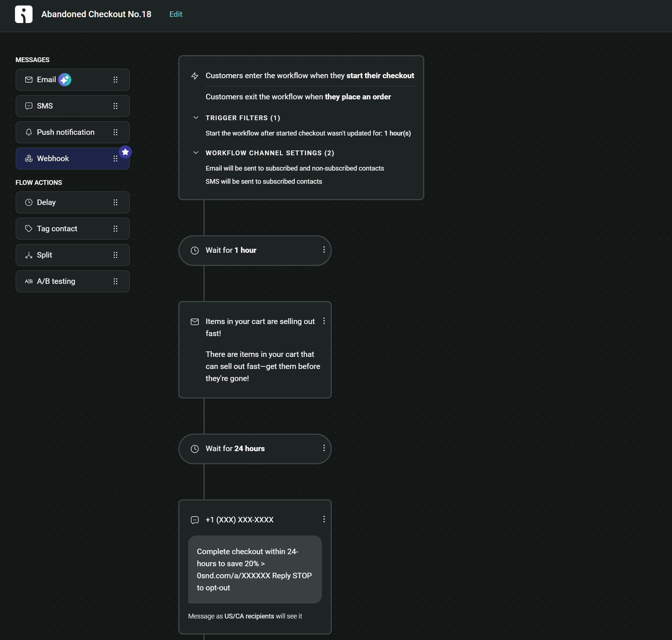Click the Delay block drag handle

[x=115, y=202]
